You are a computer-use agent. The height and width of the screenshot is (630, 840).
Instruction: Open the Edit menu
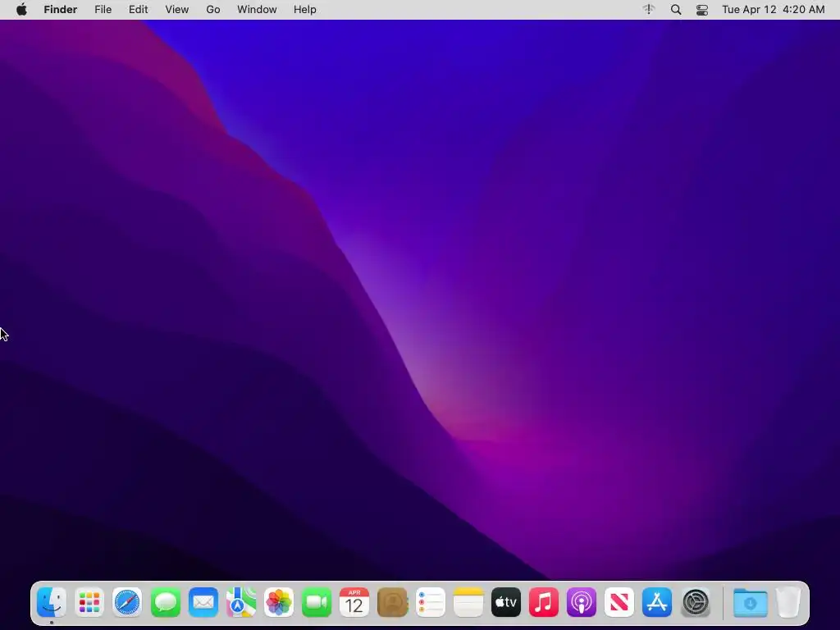click(x=138, y=10)
